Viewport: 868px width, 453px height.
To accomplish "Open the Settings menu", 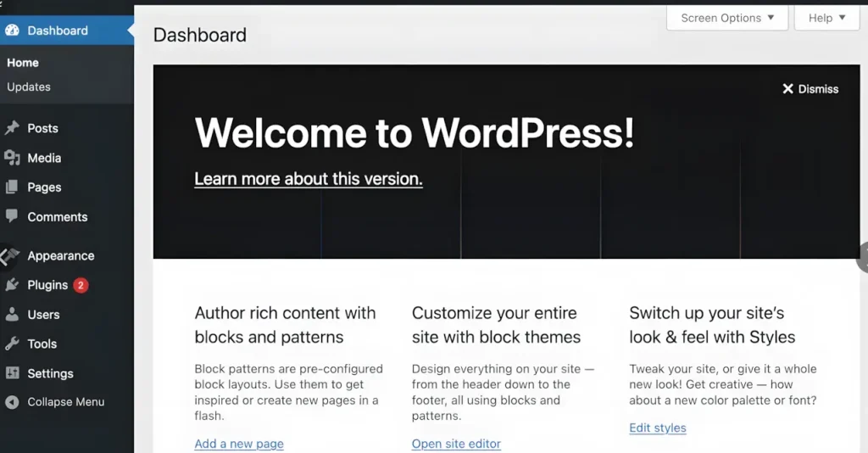I will coord(50,373).
